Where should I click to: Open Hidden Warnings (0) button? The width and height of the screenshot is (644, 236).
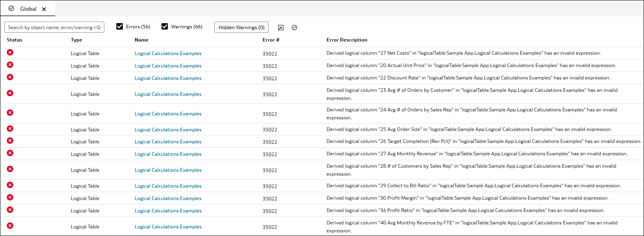(241, 27)
